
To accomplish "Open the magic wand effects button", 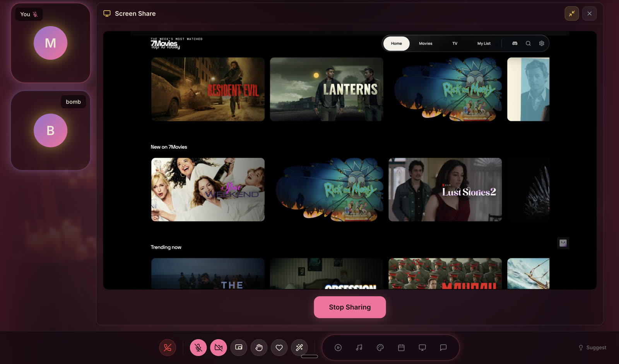I will (299, 347).
